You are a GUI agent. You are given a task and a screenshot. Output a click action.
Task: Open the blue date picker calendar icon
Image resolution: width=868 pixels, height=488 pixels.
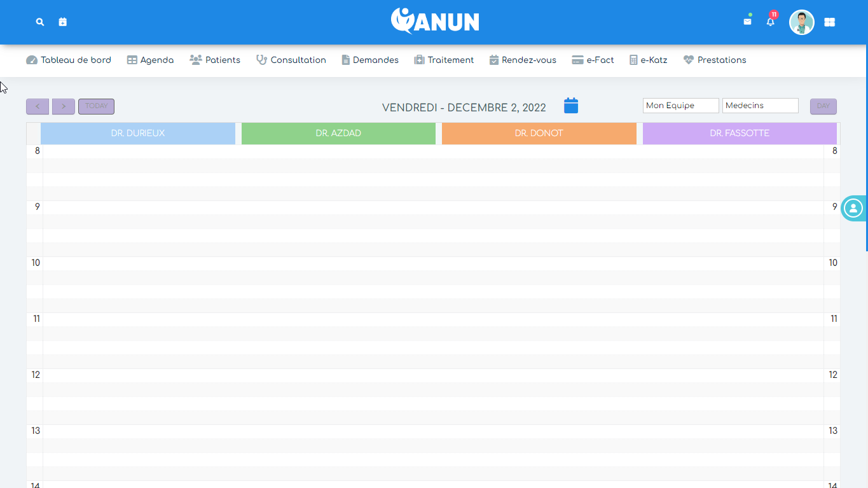click(571, 106)
